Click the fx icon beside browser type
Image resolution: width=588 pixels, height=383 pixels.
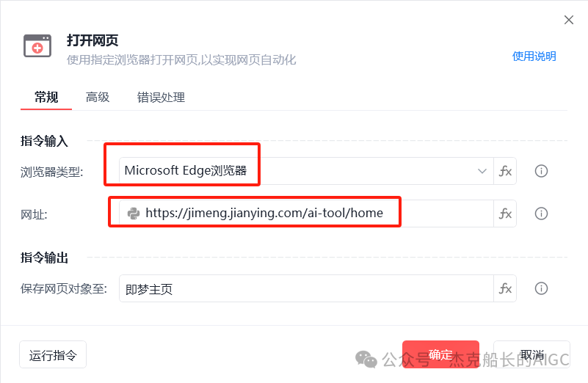tap(505, 171)
